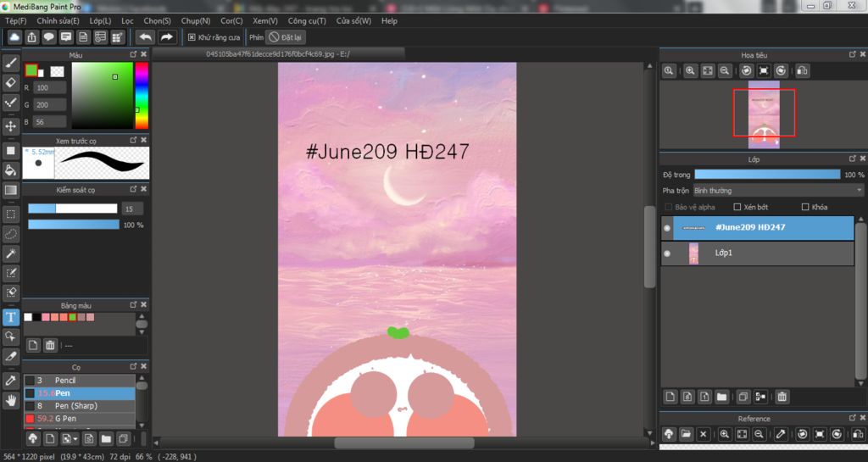This screenshot has height=462, width=868.
Task: Toggle Khử răng cưa checkbox
Action: tap(192, 37)
